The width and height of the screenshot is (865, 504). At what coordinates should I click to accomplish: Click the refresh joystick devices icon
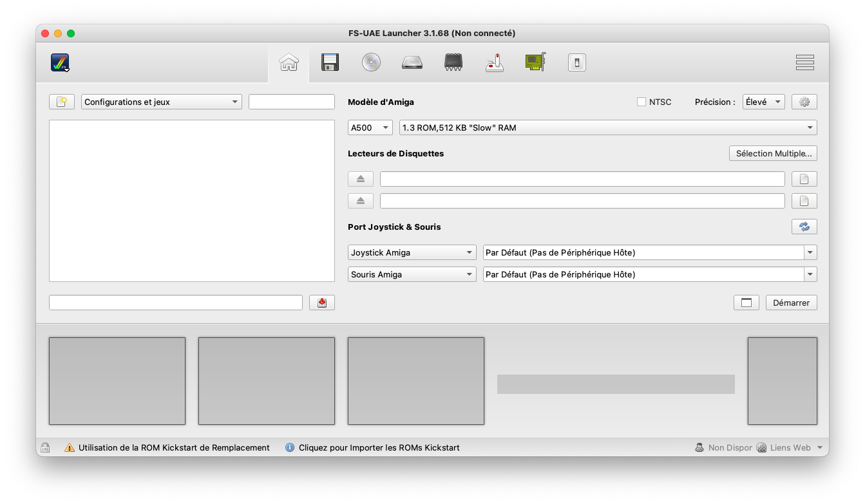pos(804,227)
